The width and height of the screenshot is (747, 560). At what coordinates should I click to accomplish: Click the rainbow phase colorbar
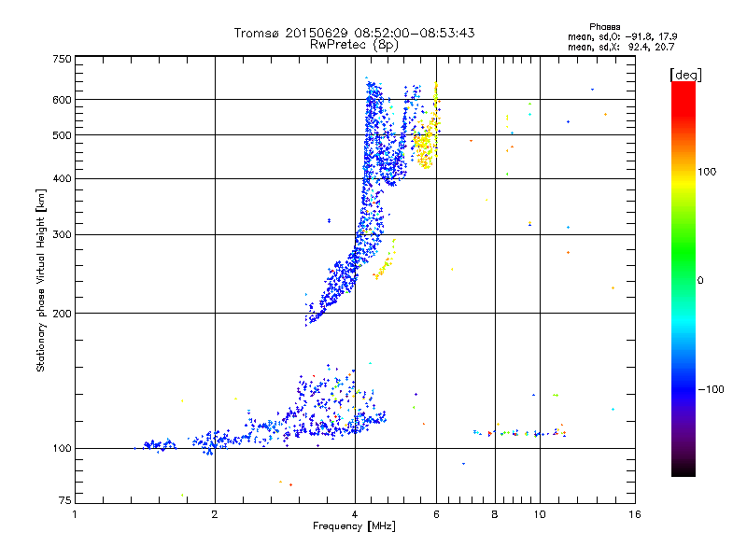coord(684,279)
